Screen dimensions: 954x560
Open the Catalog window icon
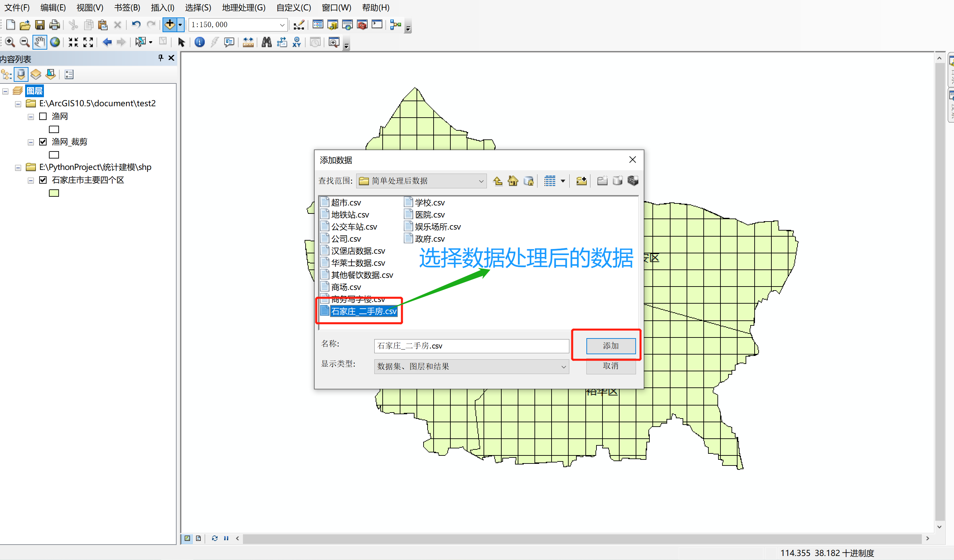tap(332, 25)
